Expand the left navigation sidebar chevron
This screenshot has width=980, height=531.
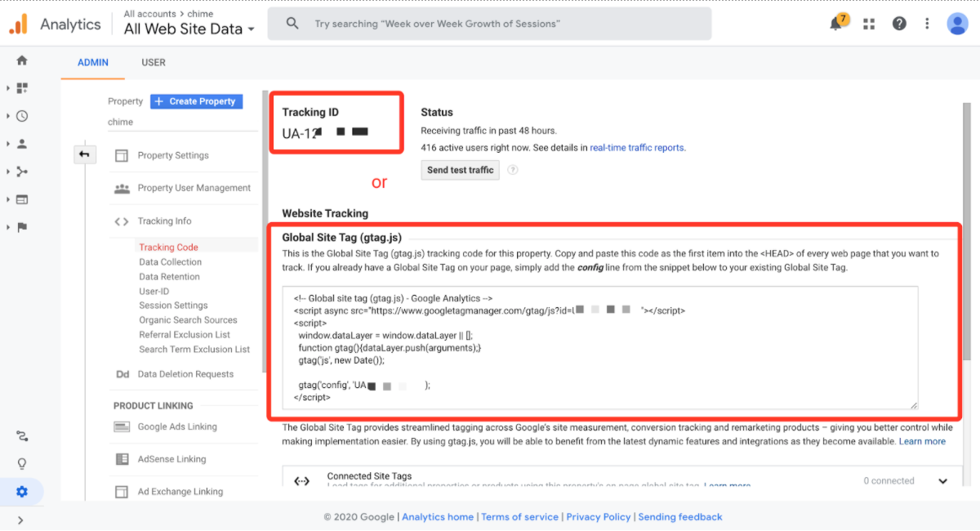point(20,520)
